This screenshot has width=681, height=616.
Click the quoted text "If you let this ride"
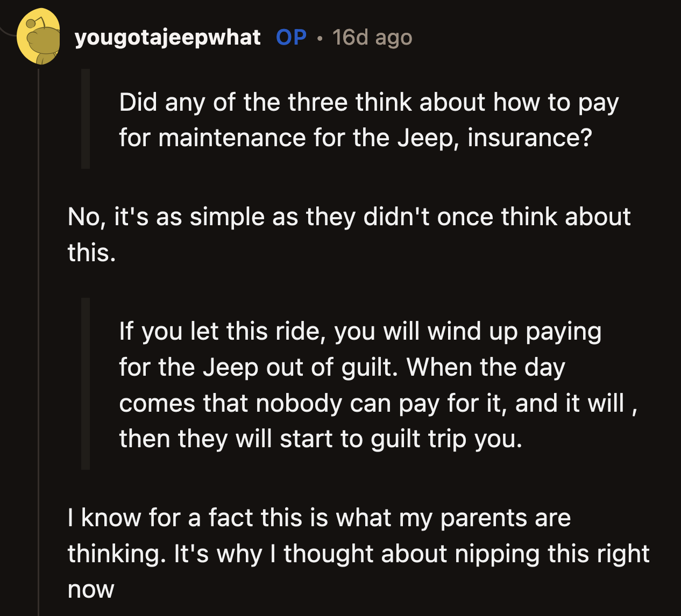click(x=222, y=331)
